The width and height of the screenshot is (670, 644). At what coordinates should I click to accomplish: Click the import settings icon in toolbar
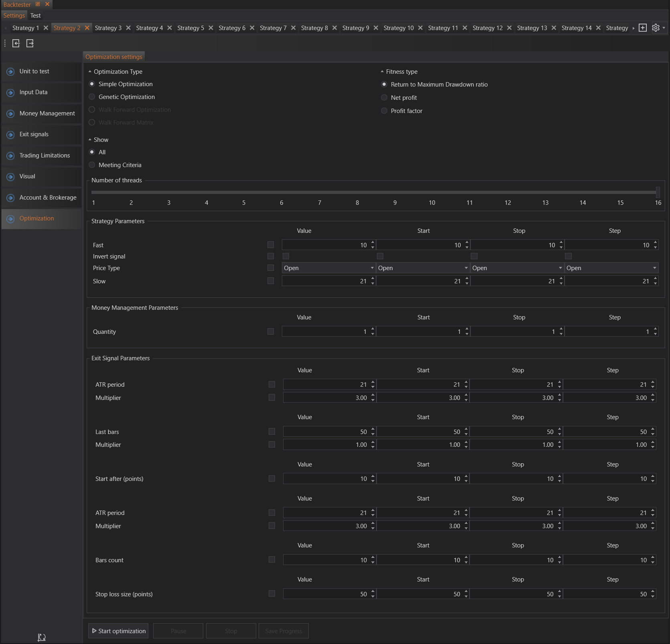pos(16,43)
